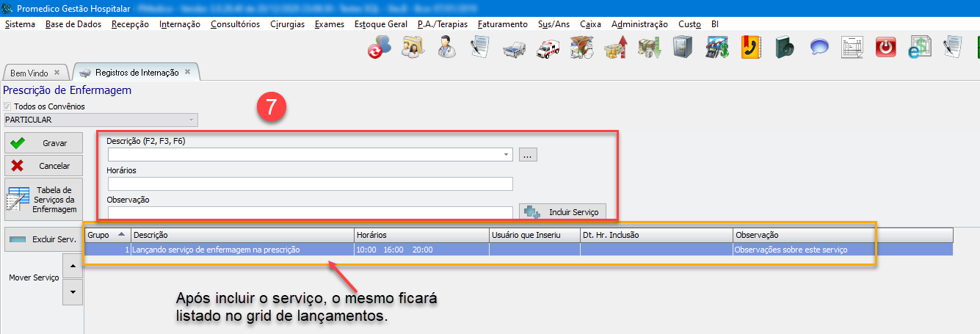Open the hospital bed icon in the toolbar
Viewport: 980px width, 334px height.
513,48
